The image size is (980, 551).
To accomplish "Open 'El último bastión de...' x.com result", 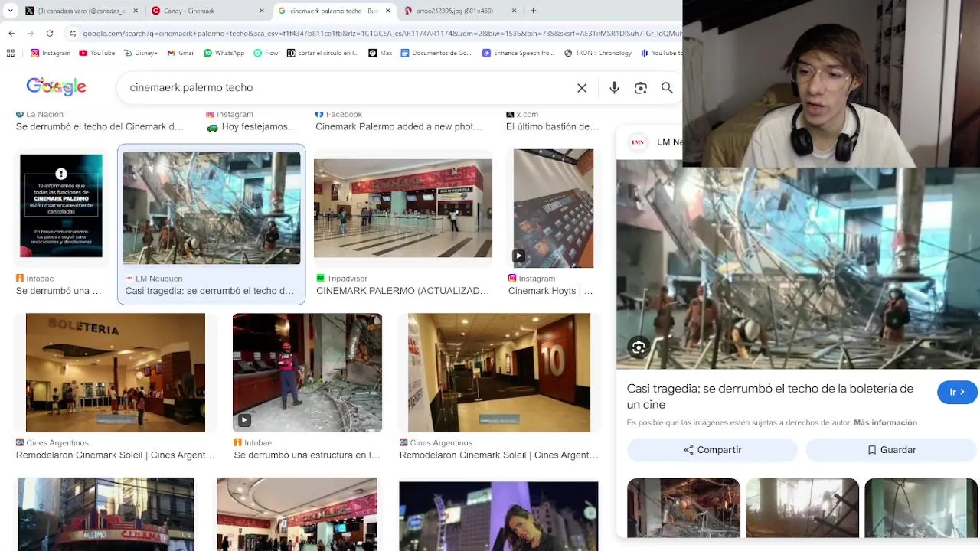I will click(x=552, y=126).
